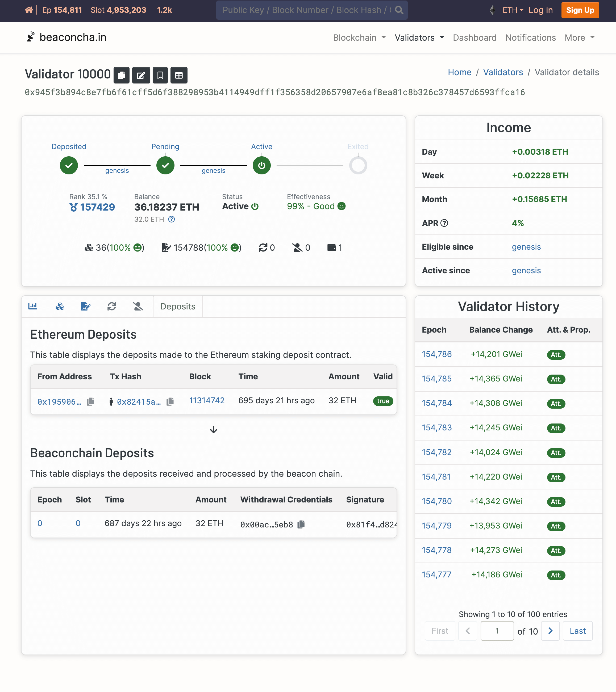
Task: Click the Pending stage checkmark circle
Action: [x=165, y=166]
